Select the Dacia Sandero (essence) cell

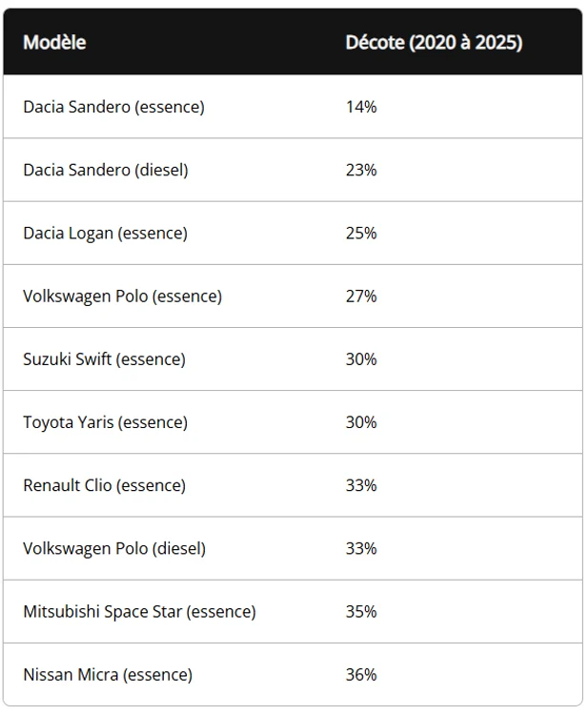tap(113, 107)
